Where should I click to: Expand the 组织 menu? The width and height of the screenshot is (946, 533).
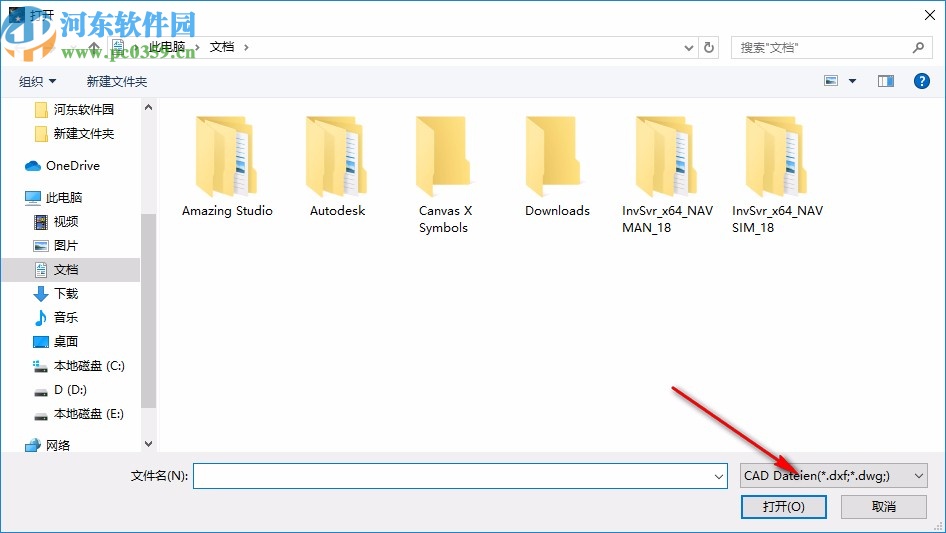[x=37, y=81]
